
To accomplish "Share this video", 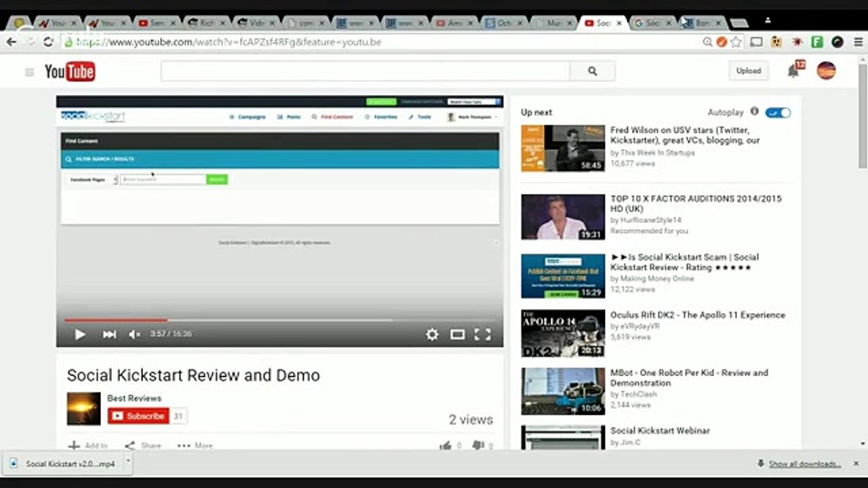I will 143,445.
